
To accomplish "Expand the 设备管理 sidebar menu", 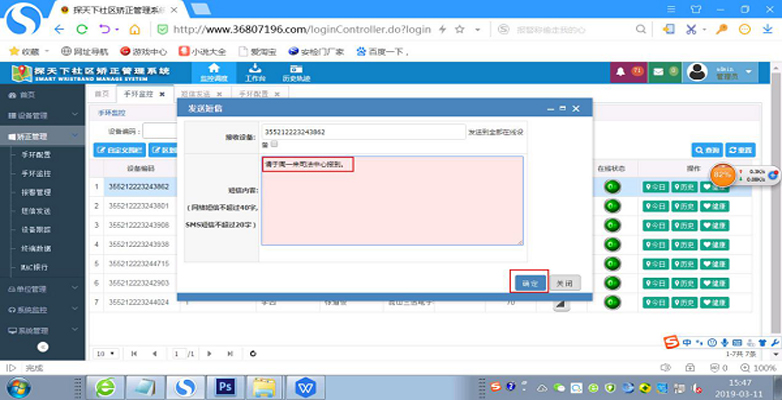I will (38, 115).
